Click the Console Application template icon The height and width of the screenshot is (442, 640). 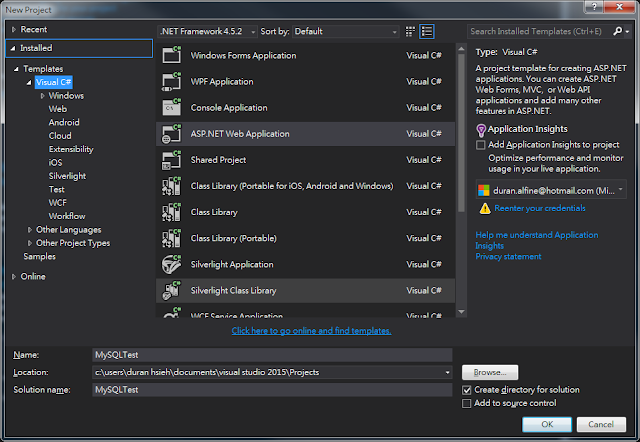pyautogui.click(x=171, y=107)
